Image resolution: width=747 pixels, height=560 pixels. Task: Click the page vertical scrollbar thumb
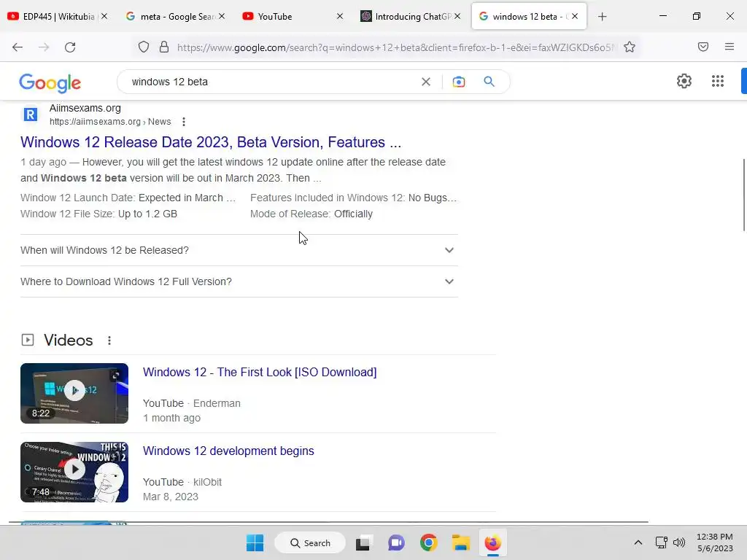point(743,194)
